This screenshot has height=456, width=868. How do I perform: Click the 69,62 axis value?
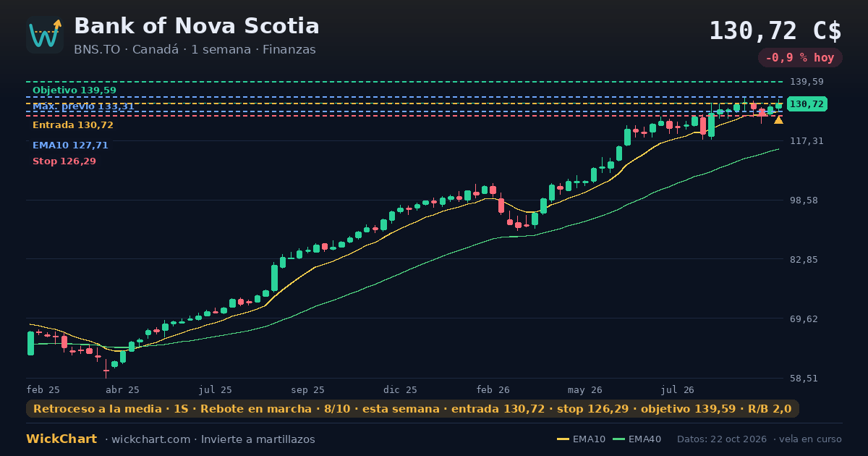(804, 319)
